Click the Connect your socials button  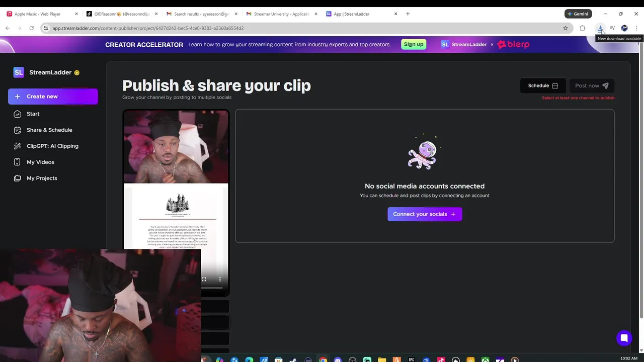[425, 214]
